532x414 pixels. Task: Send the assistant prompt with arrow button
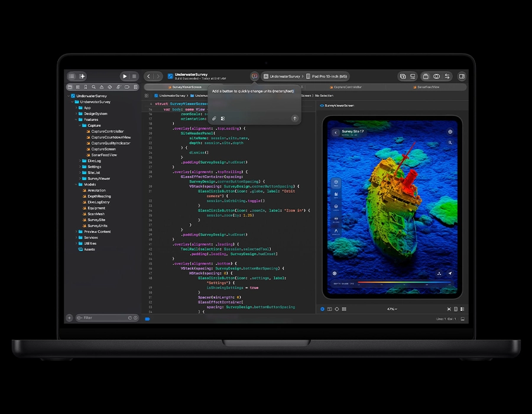294,118
